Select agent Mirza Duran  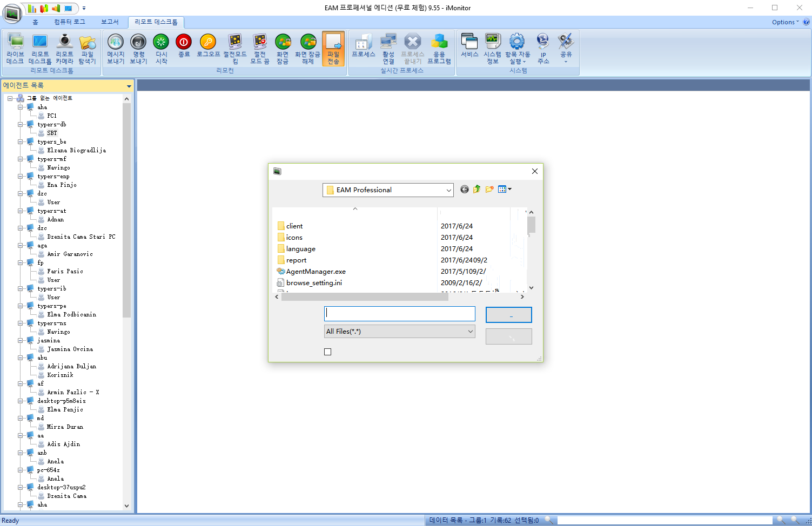coord(65,427)
